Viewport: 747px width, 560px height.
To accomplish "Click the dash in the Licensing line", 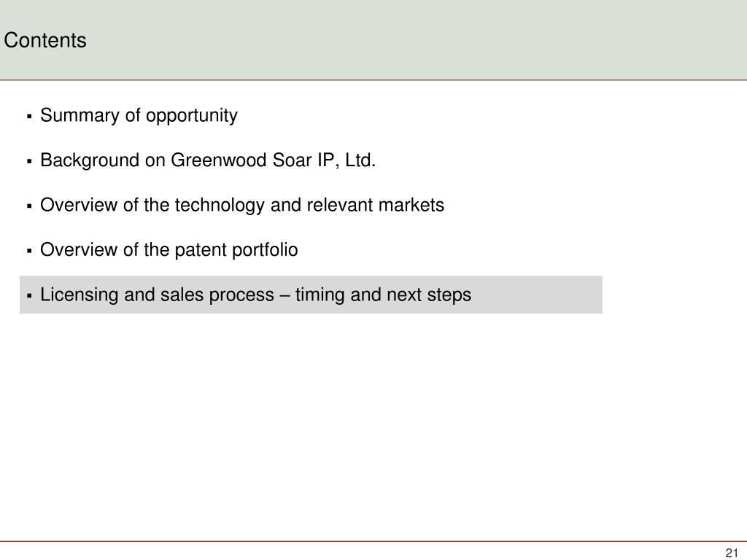I will (x=285, y=296).
